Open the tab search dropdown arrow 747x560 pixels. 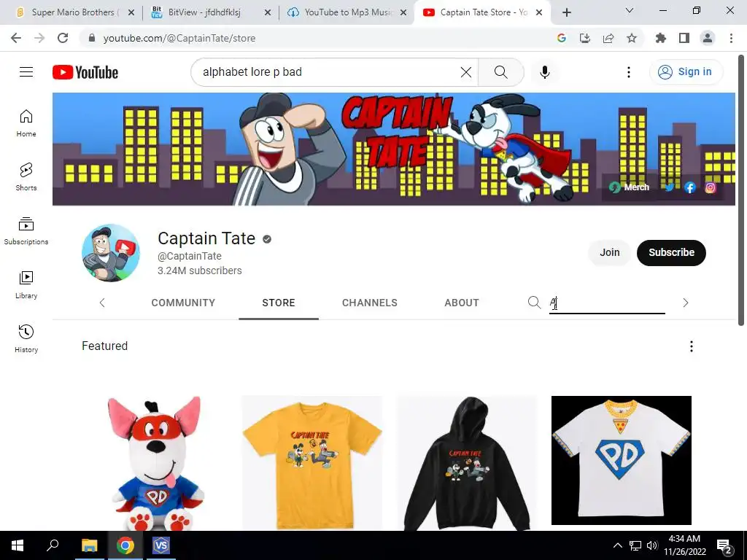(x=630, y=10)
